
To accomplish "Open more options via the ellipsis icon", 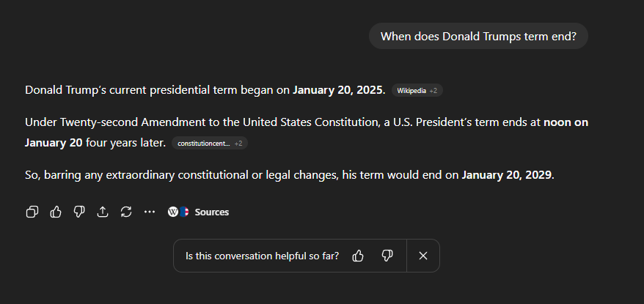I will [150, 212].
